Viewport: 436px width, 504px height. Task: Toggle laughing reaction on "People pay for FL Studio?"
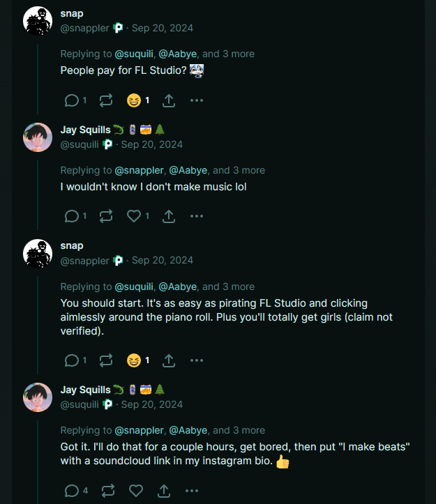(x=134, y=100)
